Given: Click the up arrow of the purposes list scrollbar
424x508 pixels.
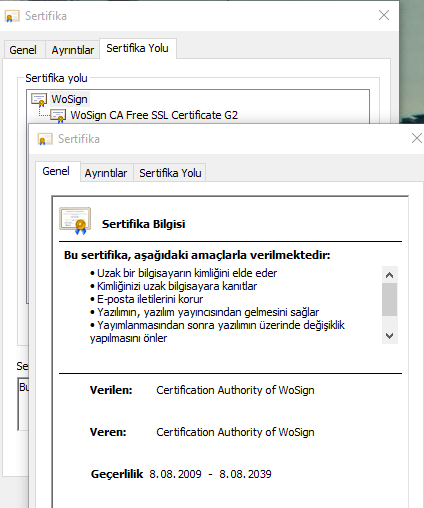Looking at the screenshot, I should [x=389, y=275].
